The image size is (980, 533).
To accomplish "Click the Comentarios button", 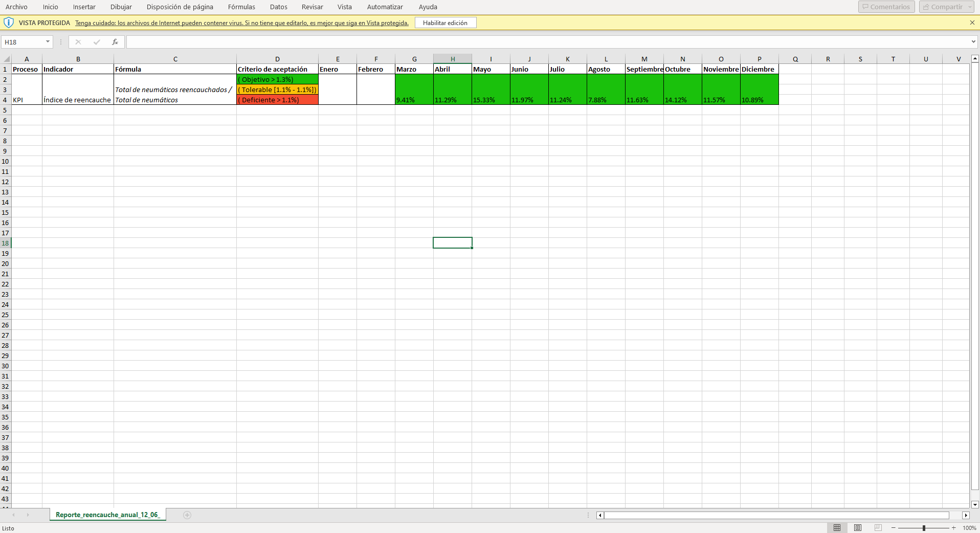I will pos(886,7).
